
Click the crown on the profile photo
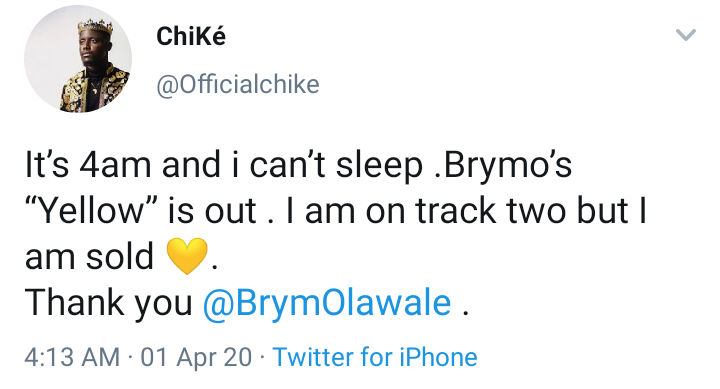point(96,26)
